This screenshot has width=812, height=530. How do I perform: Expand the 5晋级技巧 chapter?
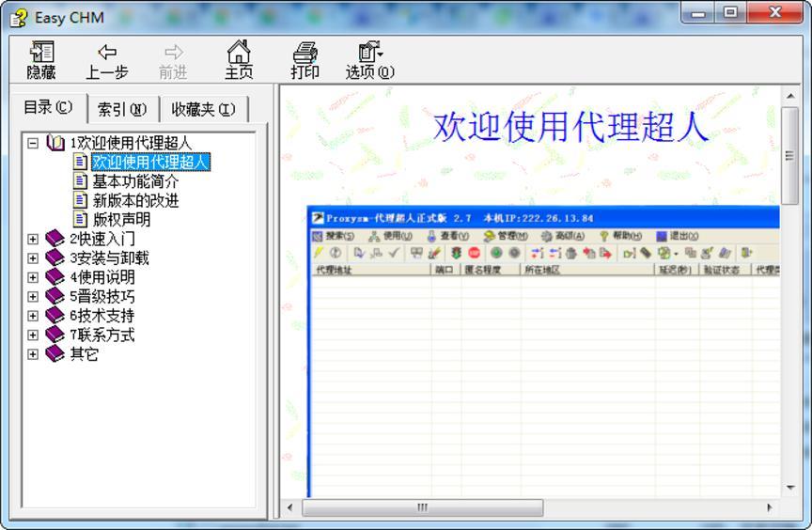tap(33, 296)
